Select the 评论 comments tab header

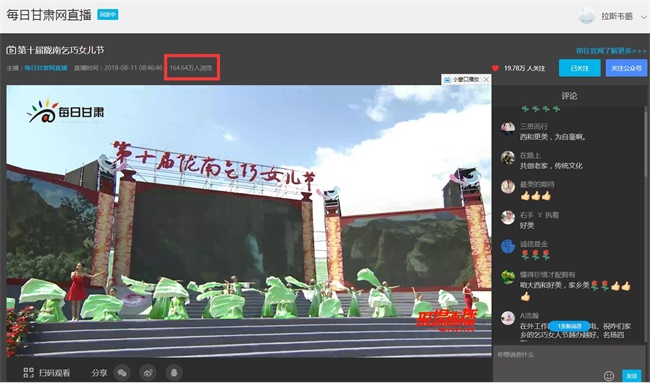coord(569,96)
